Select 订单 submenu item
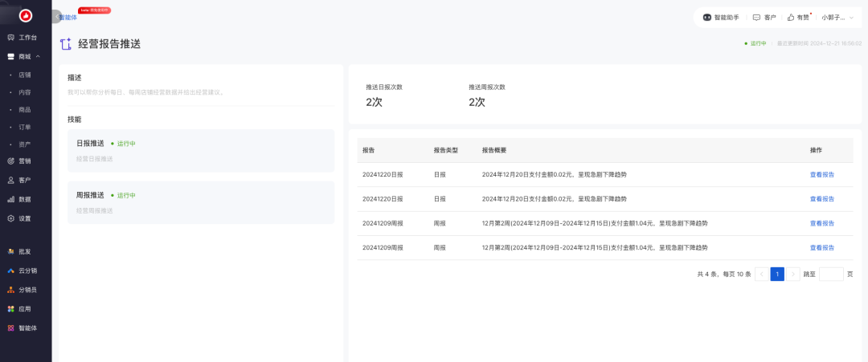The height and width of the screenshot is (362, 868). (x=25, y=127)
